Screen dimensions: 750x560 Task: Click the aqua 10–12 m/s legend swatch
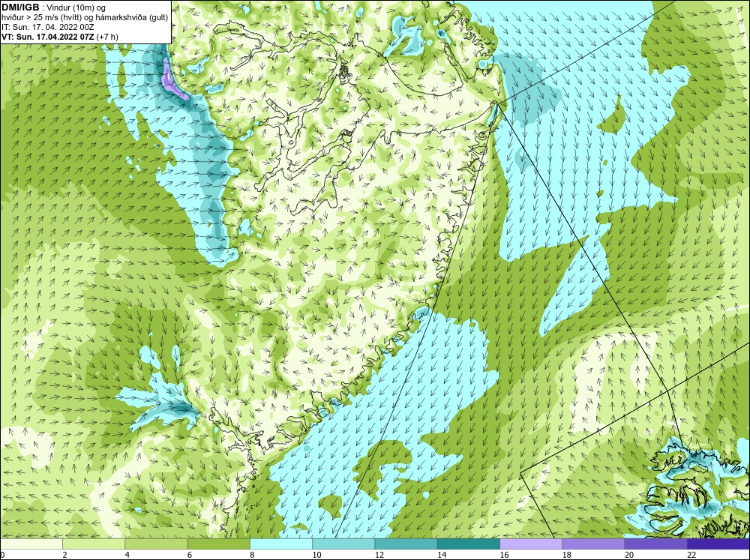click(343, 544)
